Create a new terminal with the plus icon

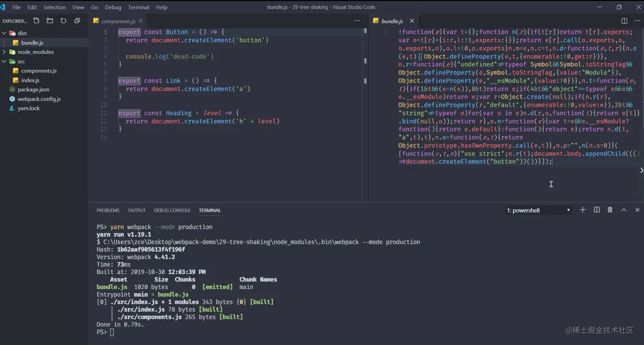[x=583, y=210]
